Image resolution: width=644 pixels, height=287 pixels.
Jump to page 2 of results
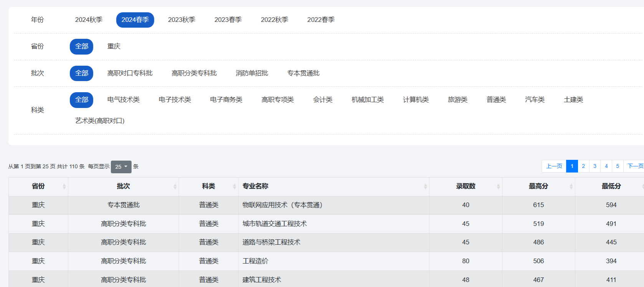(x=583, y=166)
